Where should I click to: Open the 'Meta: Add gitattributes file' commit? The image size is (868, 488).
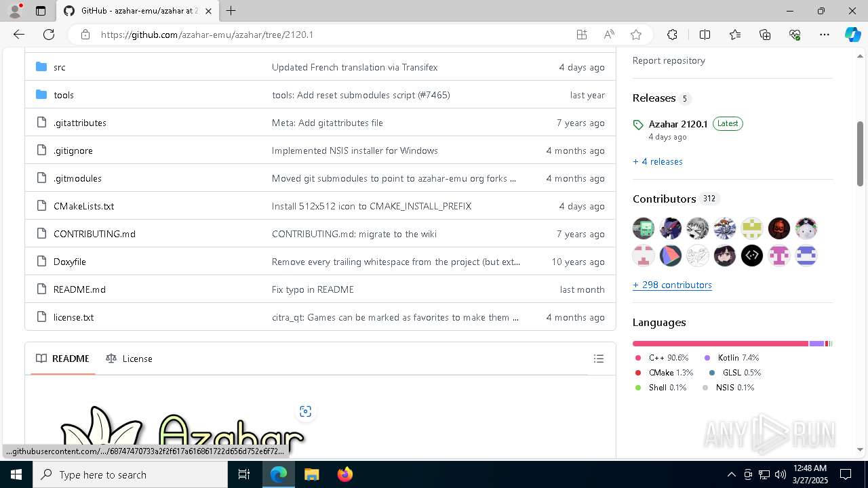(328, 123)
